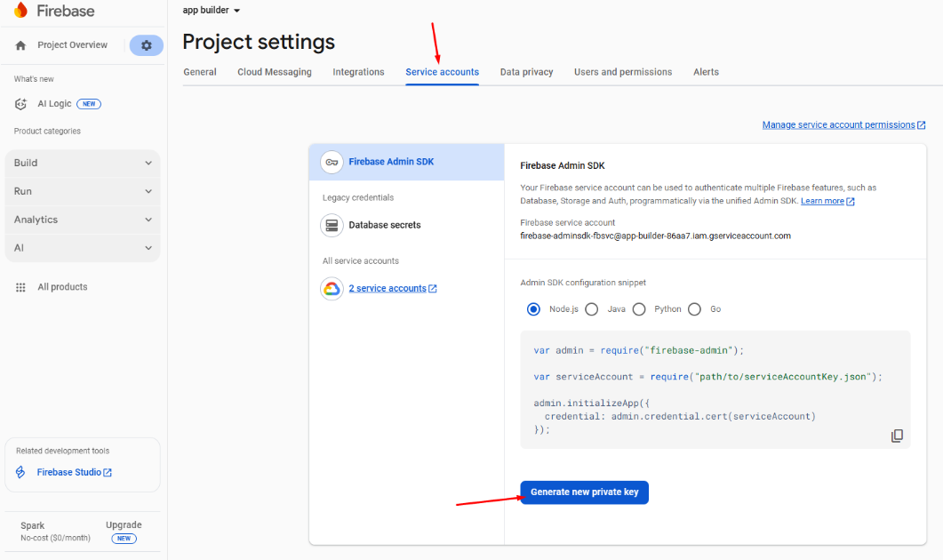Click the 'What's new' sidebar label
Screen dimensions: 943x560
[34, 79]
